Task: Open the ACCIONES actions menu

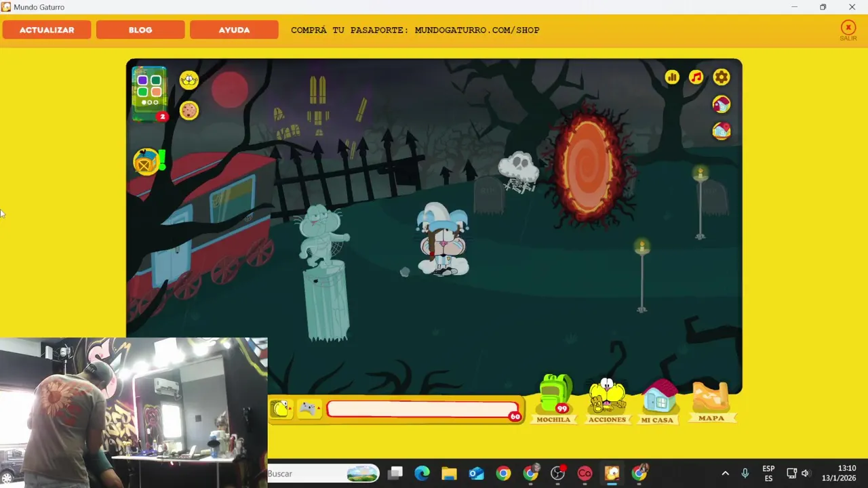Action: click(x=607, y=401)
